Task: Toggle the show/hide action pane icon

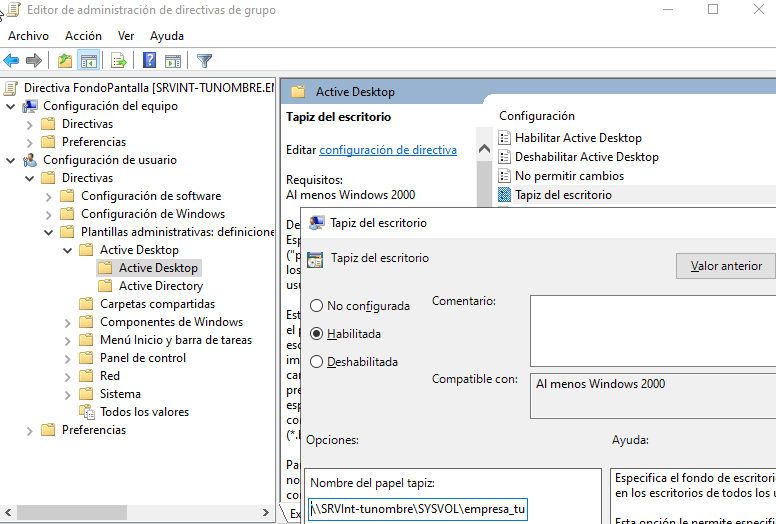Action: click(172, 61)
